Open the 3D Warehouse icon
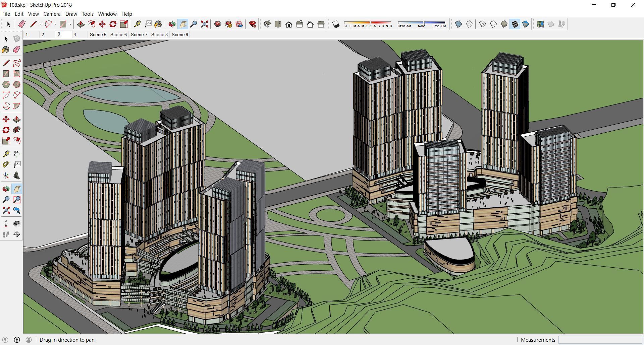 [218, 24]
